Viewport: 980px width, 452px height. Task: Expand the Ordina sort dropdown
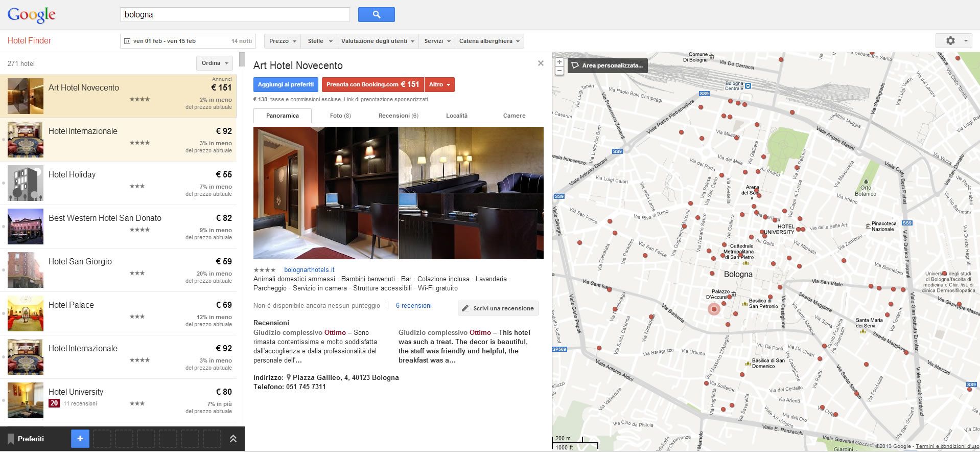pos(215,63)
